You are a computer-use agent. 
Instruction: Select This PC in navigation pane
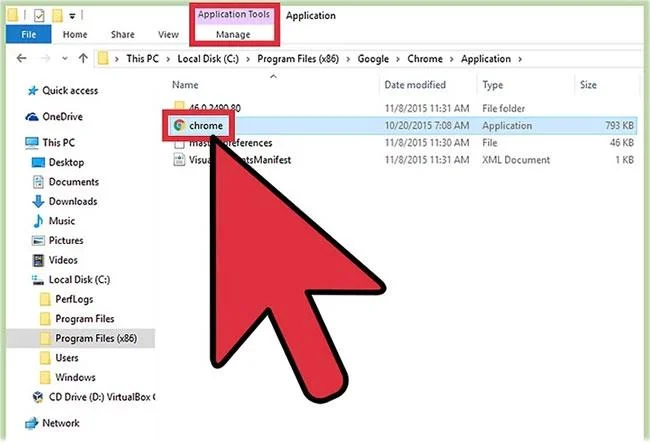[58, 143]
